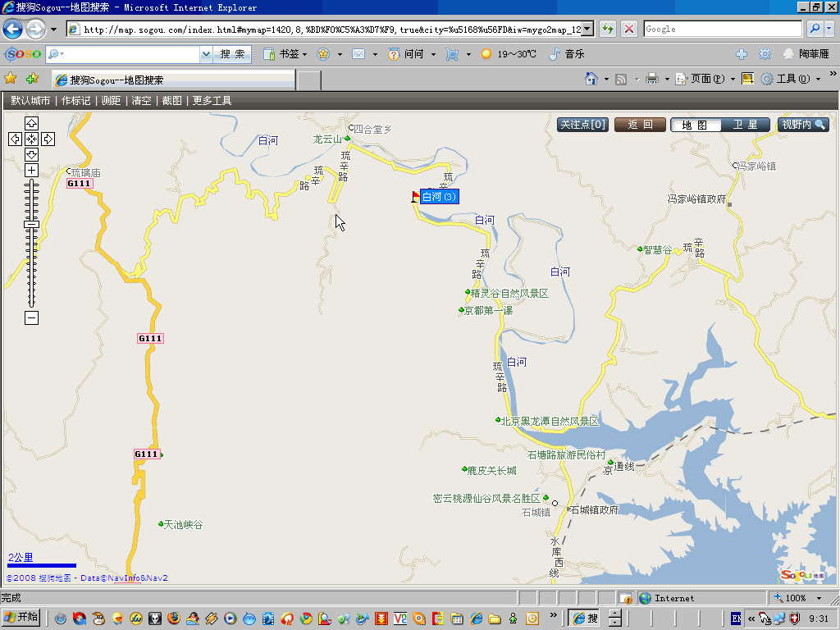Click the 关注点[0] button

click(583, 125)
